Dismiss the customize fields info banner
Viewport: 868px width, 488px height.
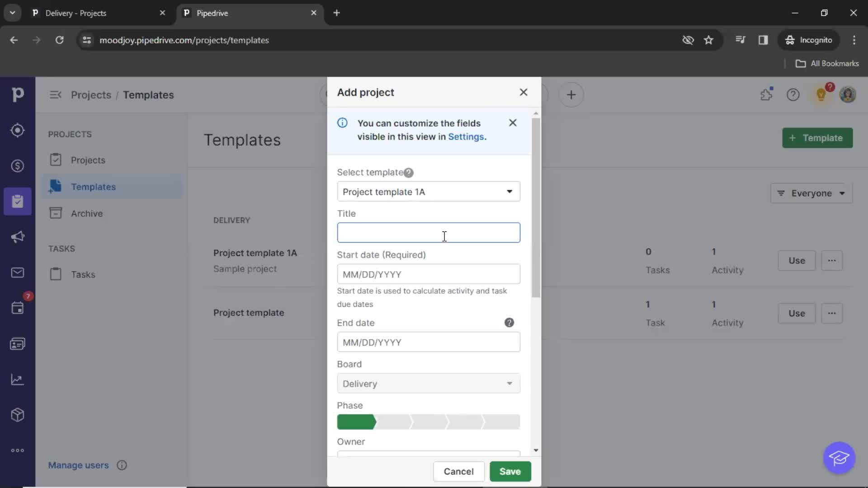(512, 123)
